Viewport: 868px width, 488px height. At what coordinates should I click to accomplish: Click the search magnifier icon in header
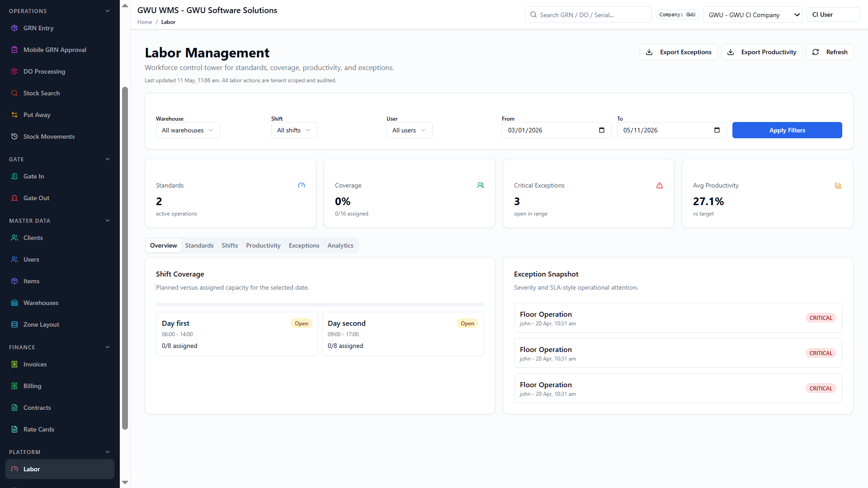(533, 14)
